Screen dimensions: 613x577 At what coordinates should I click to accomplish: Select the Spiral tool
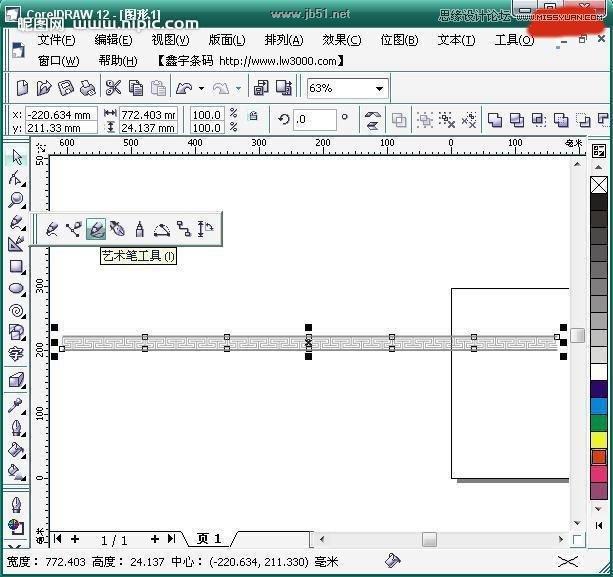[x=16, y=311]
